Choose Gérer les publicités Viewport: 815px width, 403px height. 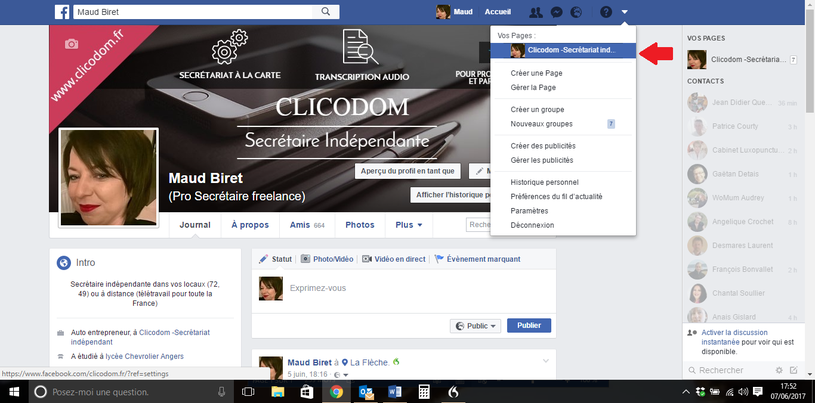542,160
